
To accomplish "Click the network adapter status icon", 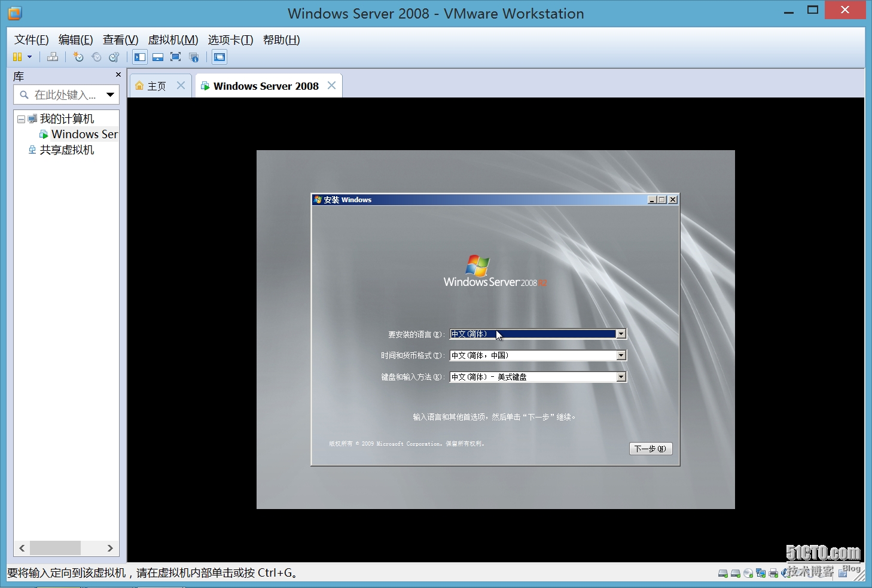I will (x=761, y=573).
